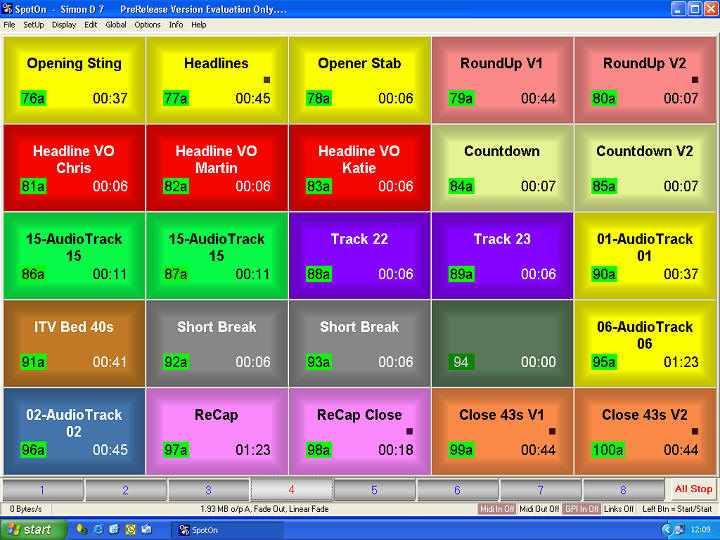Click the black marker on Headlines pad
Viewport: 720px width, 540px height.
point(267,80)
